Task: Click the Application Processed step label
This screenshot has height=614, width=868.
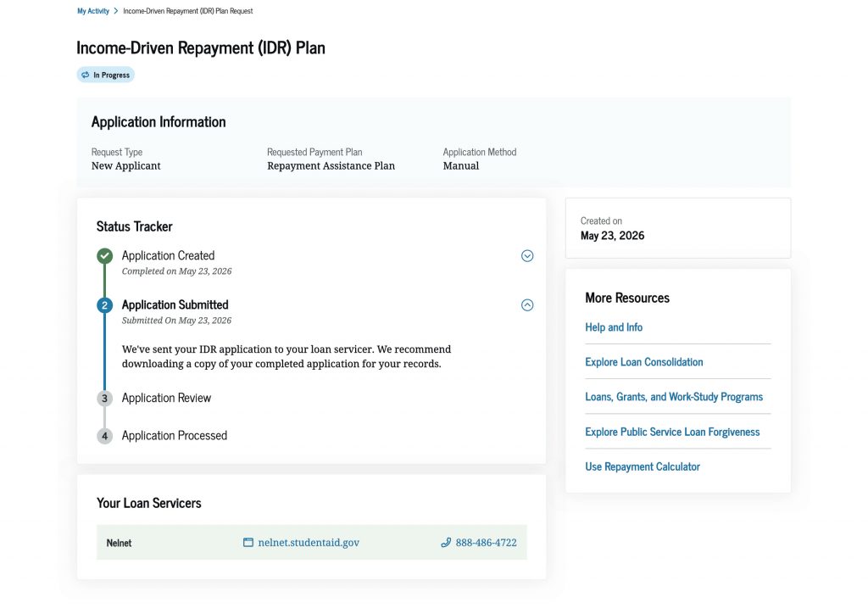Action: pos(175,436)
